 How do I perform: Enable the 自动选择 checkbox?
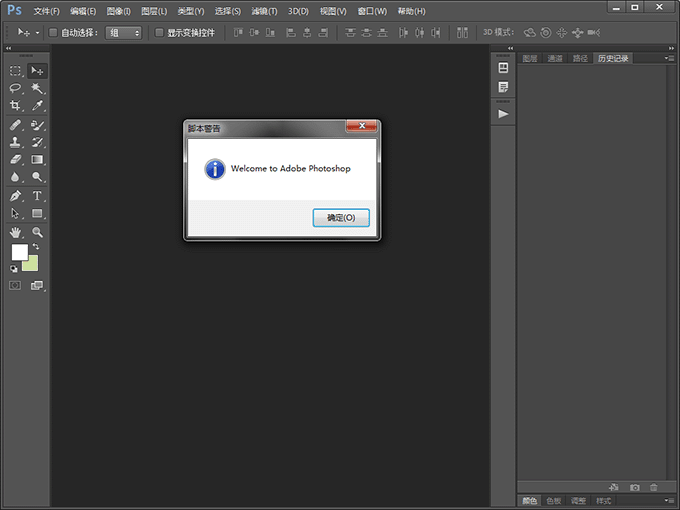53,33
